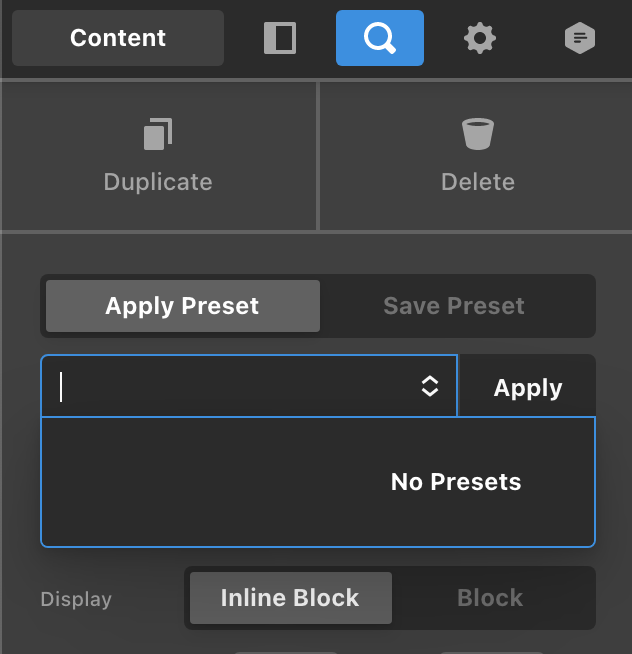Click the trash bin Delete icon
The width and height of the screenshot is (632, 654).
[x=478, y=134]
